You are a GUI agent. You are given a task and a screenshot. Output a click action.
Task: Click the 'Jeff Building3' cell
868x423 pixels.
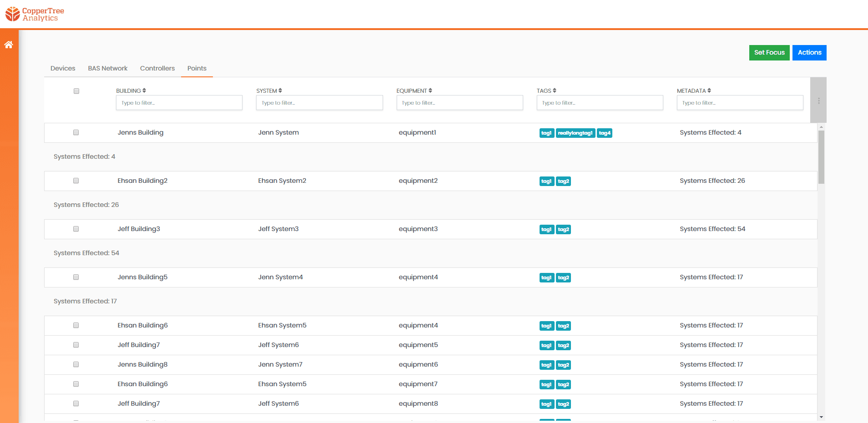click(139, 229)
